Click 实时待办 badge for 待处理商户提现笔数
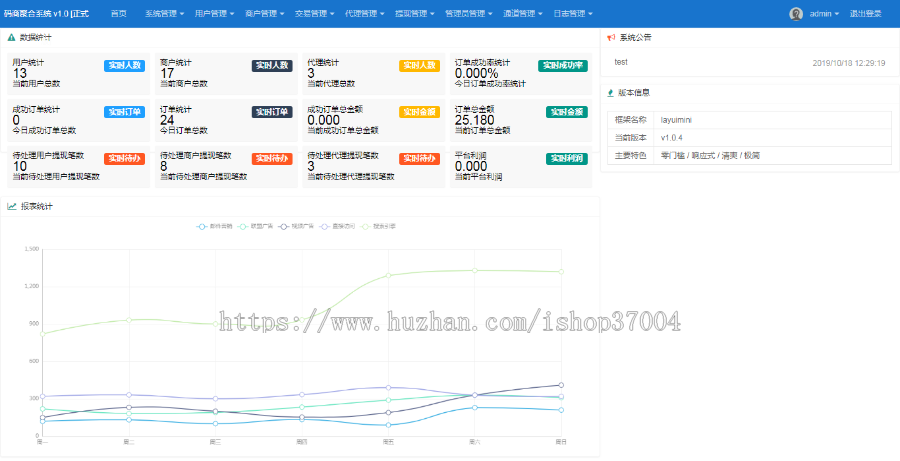 272,158
